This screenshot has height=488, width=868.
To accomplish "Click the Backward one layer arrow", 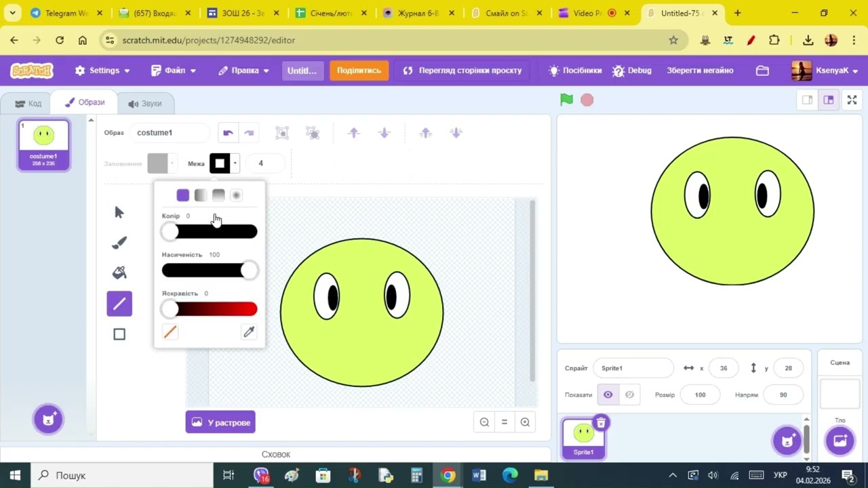I will pyautogui.click(x=384, y=133).
